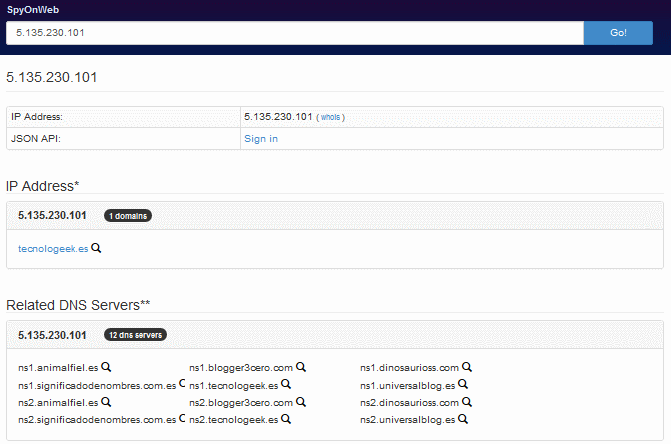Click the search icon beside ns1.dinosaurioss.com
This screenshot has height=444, width=671.
[467, 367]
